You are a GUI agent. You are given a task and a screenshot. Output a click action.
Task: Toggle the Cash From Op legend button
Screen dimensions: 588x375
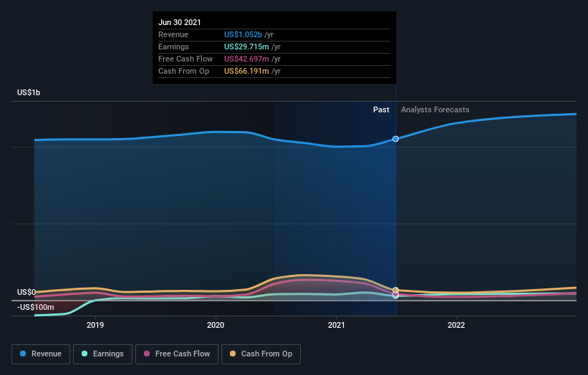point(261,354)
